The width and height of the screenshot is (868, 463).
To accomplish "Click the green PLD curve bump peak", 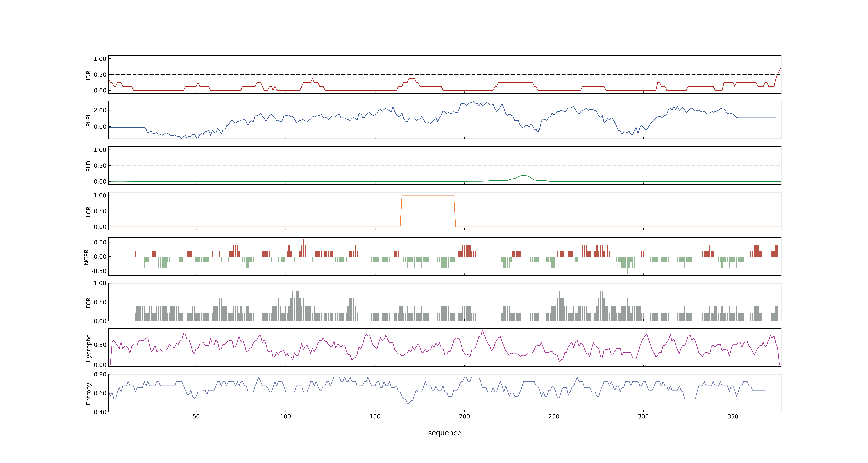I will (x=523, y=176).
